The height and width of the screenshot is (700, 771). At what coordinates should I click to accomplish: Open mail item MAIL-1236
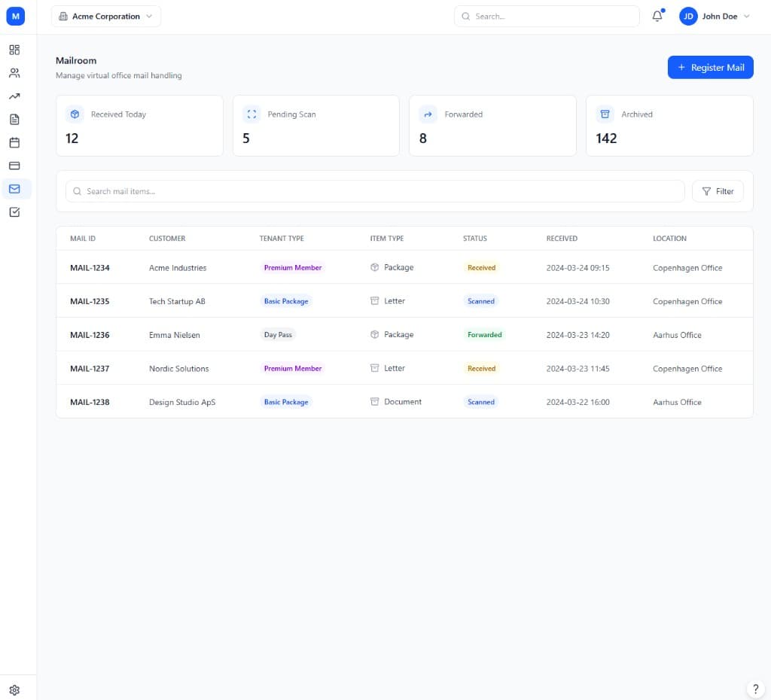[x=90, y=335]
